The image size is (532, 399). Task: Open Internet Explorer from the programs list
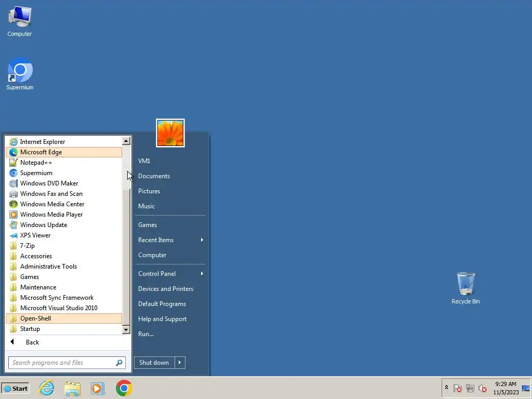64,141
